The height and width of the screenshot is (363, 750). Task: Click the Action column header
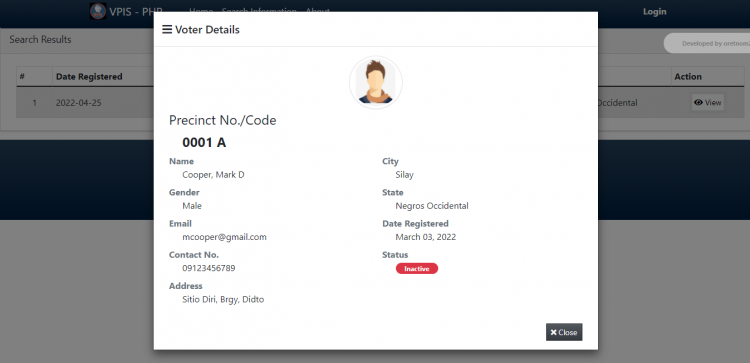(688, 77)
